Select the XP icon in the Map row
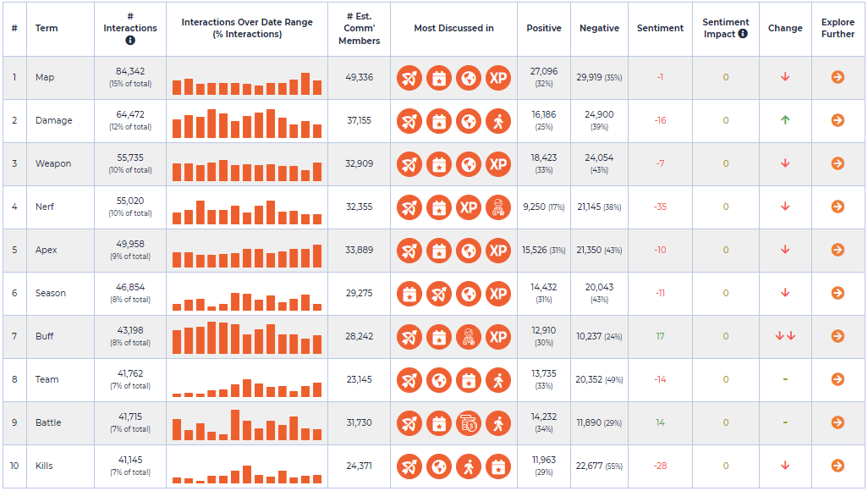The height and width of the screenshot is (491, 868). [498, 78]
